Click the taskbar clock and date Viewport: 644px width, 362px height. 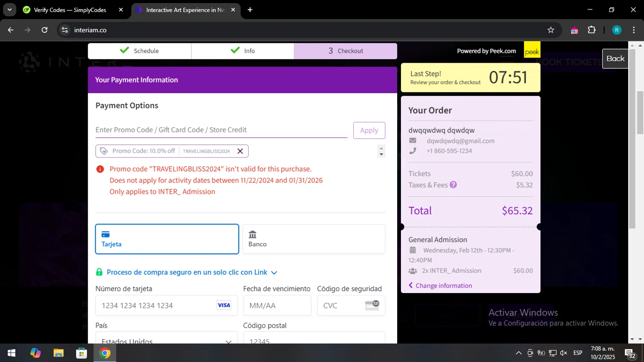point(603,353)
